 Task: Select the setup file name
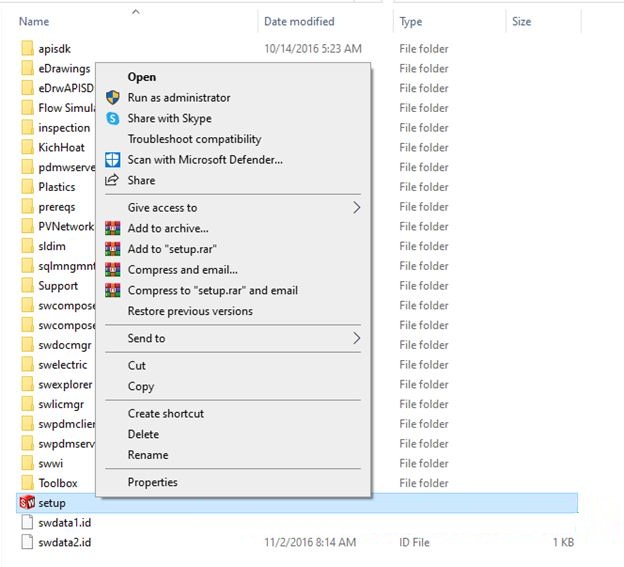(x=52, y=503)
